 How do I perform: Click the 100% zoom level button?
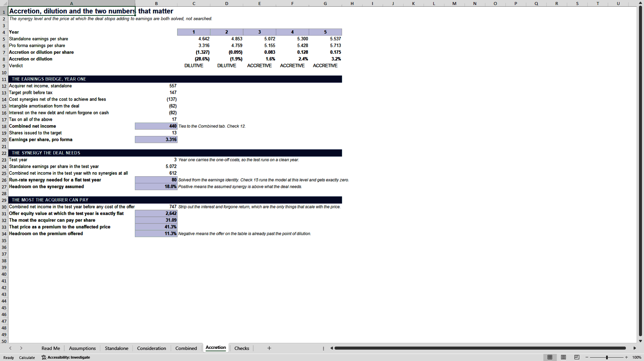(x=637, y=357)
